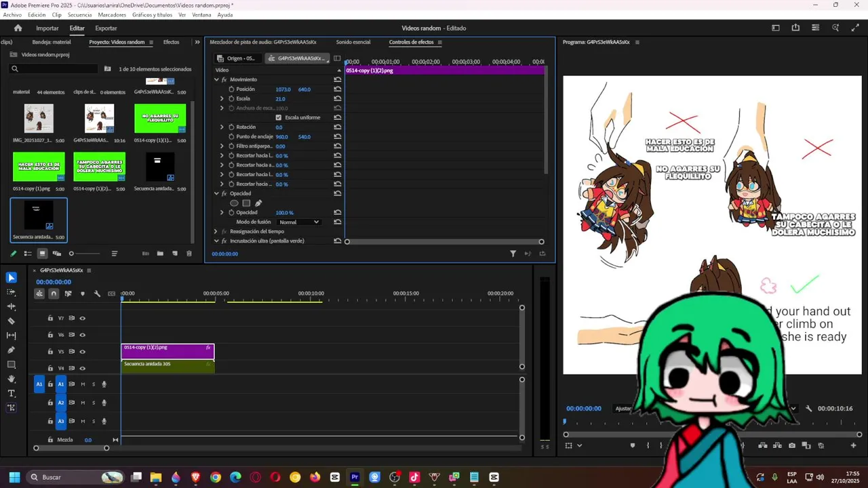Expand the Rotación parameter
This screenshot has height=488, width=868.
[222, 127]
